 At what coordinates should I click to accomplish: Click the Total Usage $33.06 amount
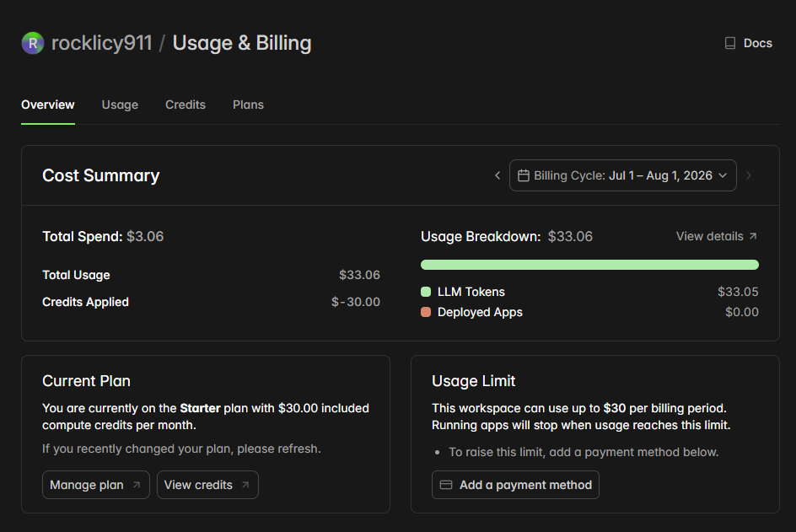(359, 275)
